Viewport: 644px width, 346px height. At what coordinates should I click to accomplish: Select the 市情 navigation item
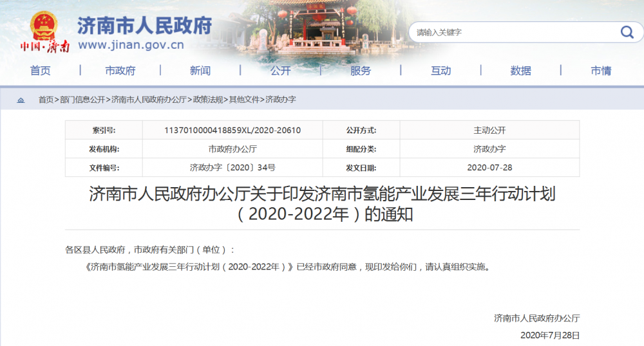(601, 71)
